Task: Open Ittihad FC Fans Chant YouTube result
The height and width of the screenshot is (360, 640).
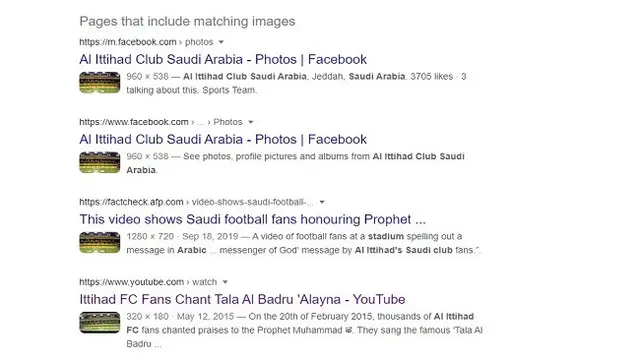Action: pyautogui.click(x=242, y=300)
